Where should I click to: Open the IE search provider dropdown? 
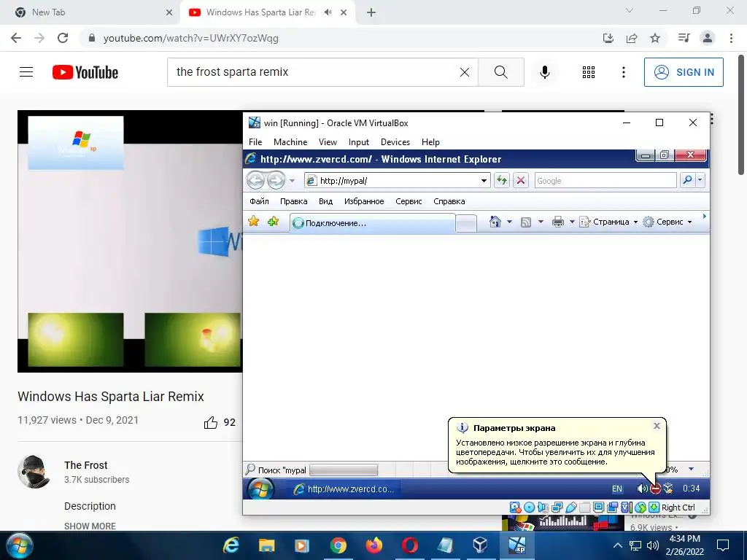pyautogui.click(x=700, y=180)
